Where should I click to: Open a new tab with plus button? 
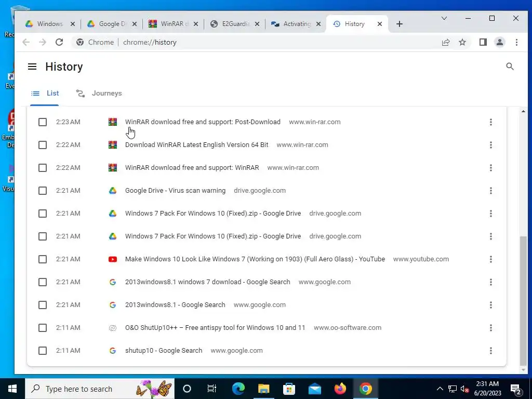click(x=400, y=24)
